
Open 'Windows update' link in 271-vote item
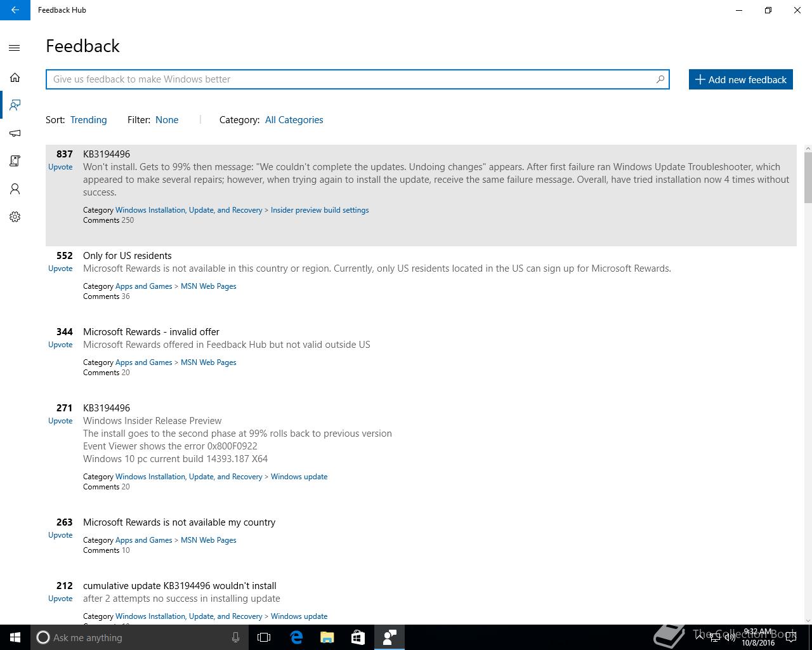tap(299, 477)
